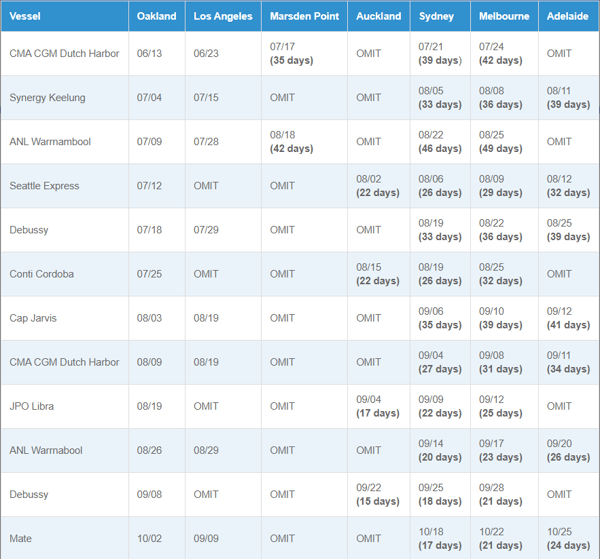Select the Mate vessel name

(x=21, y=538)
